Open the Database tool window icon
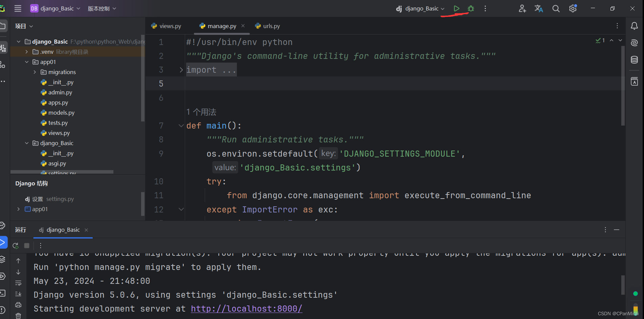Viewport: 644px width, 319px height. click(x=635, y=60)
